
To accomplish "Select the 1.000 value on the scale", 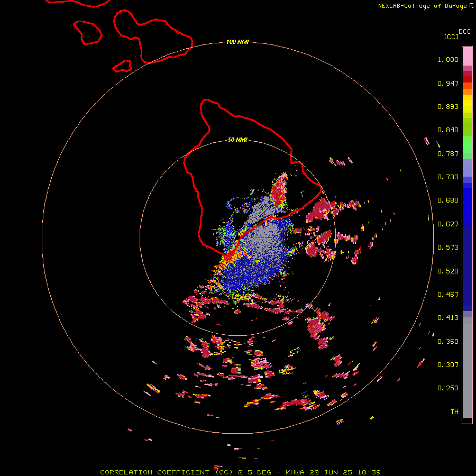I will [448, 59].
